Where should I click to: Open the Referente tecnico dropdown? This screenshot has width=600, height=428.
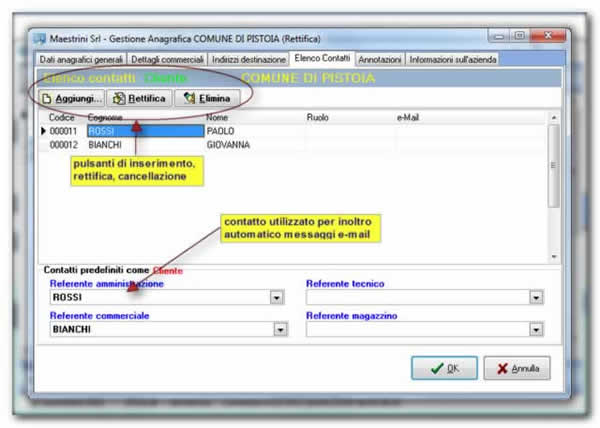[536, 297]
